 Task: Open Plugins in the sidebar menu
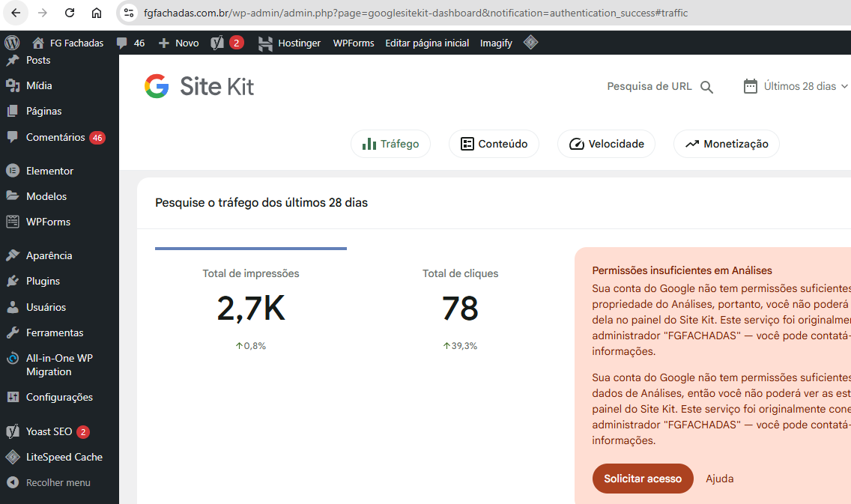pyautogui.click(x=43, y=281)
